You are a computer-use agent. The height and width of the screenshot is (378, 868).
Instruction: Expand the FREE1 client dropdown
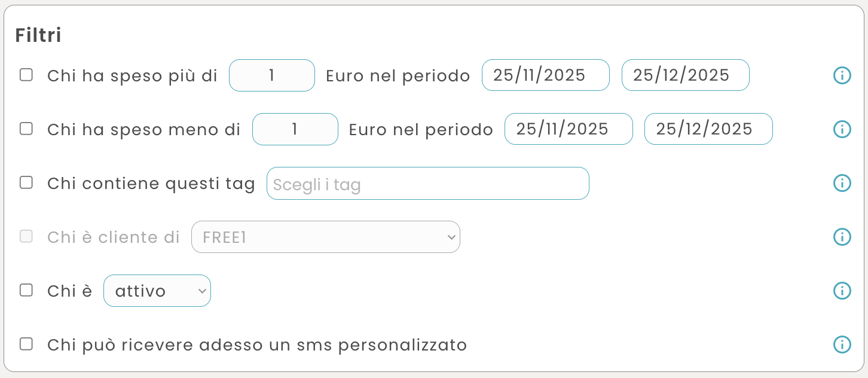(x=326, y=237)
